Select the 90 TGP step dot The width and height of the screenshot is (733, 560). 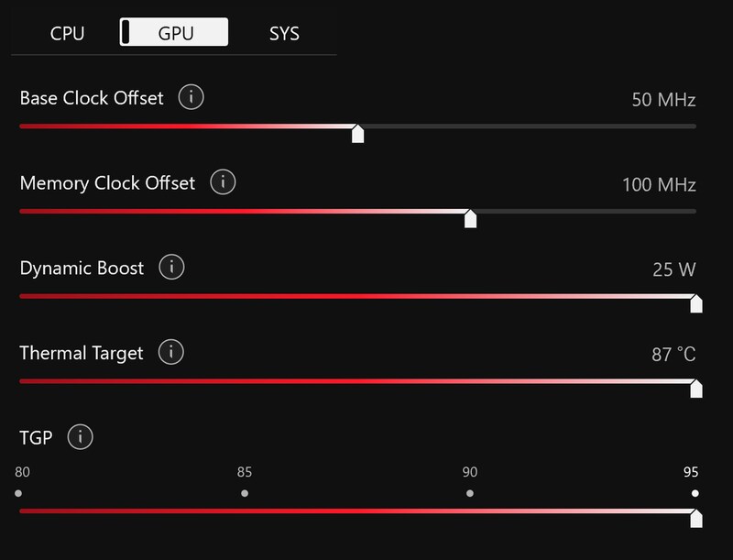coord(470,493)
